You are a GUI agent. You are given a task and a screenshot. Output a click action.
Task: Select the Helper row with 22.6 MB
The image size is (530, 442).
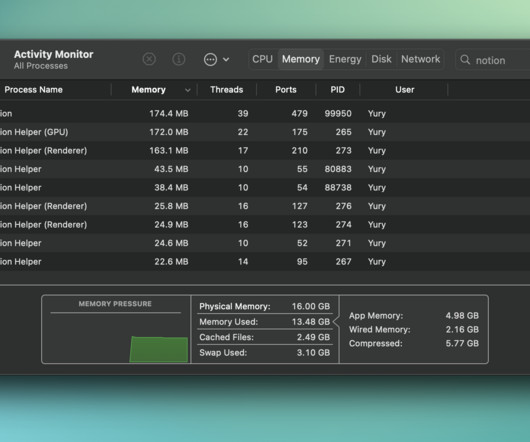[x=265, y=262]
